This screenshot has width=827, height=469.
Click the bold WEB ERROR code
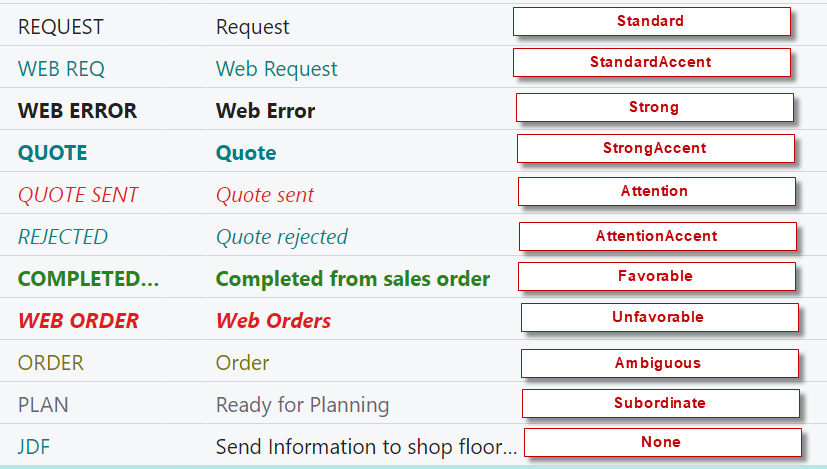(77, 111)
